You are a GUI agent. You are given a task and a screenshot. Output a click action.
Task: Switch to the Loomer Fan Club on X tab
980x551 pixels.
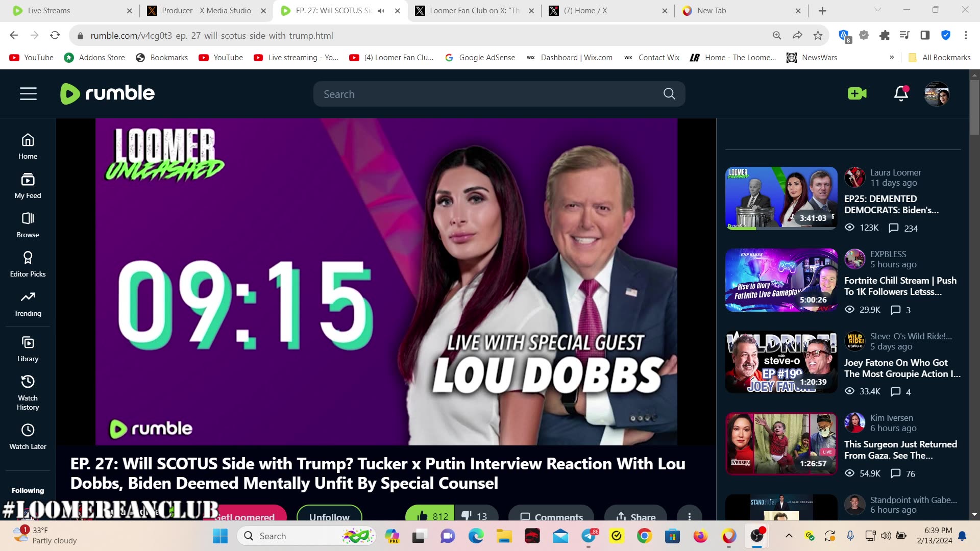pos(470,10)
